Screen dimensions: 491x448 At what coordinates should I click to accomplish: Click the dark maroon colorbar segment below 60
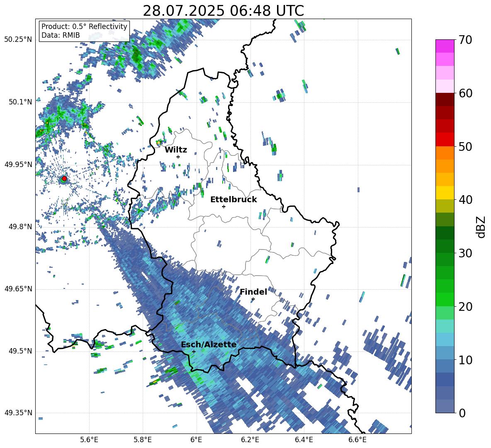tap(445, 99)
